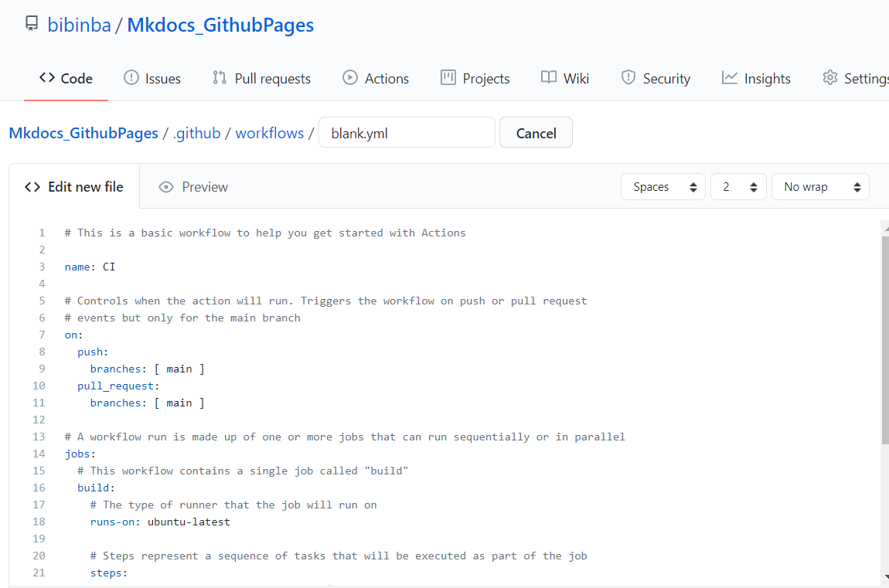Click the Settings gear icon

pyautogui.click(x=830, y=77)
